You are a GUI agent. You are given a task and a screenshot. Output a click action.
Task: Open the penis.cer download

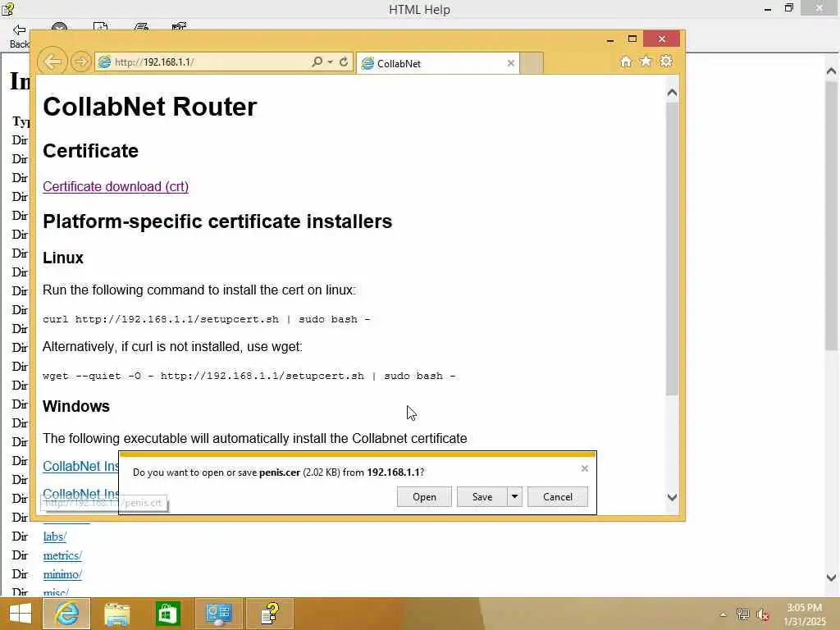click(x=424, y=496)
